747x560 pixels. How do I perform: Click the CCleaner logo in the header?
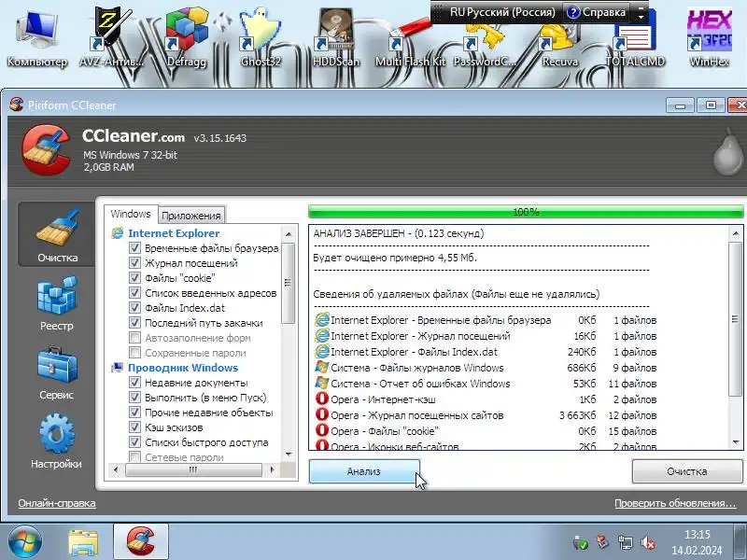tap(46, 150)
